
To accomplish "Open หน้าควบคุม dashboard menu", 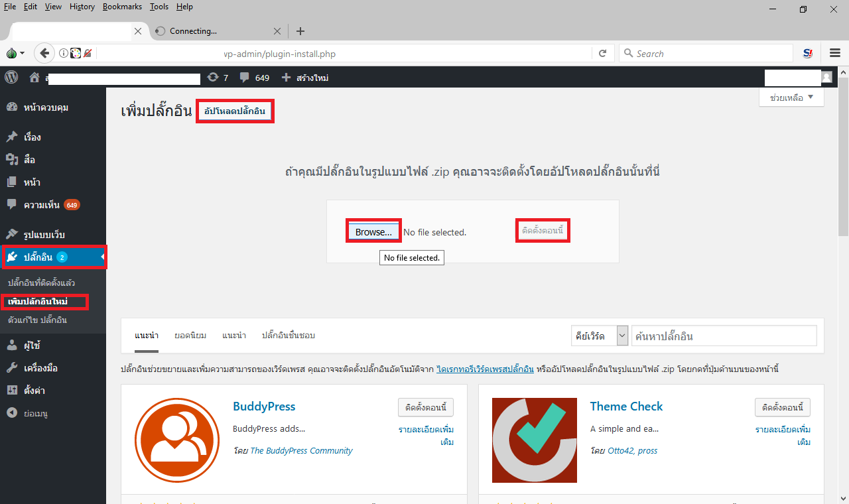I will pos(53,107).
